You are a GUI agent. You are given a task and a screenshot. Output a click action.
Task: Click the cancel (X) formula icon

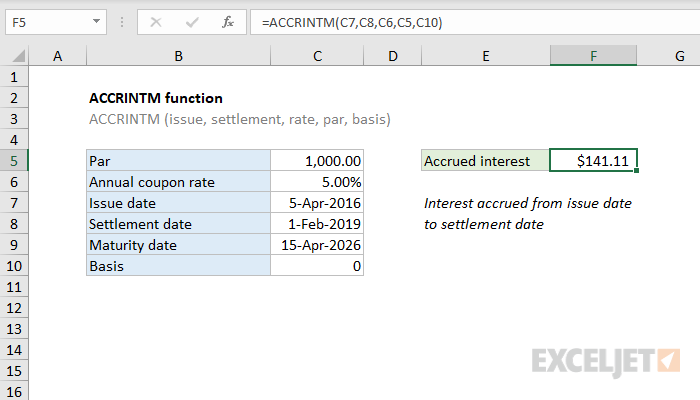tap(156, 22)
